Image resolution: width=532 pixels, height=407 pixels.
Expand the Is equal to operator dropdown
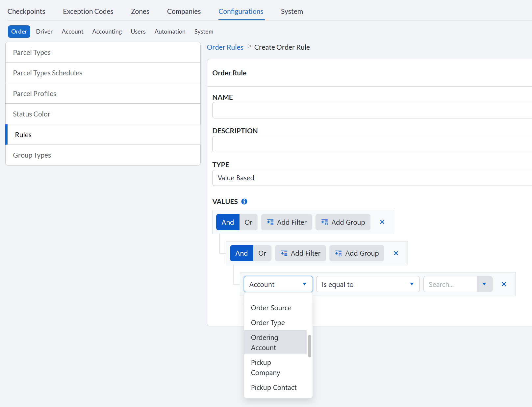click(x=368, y=284)
